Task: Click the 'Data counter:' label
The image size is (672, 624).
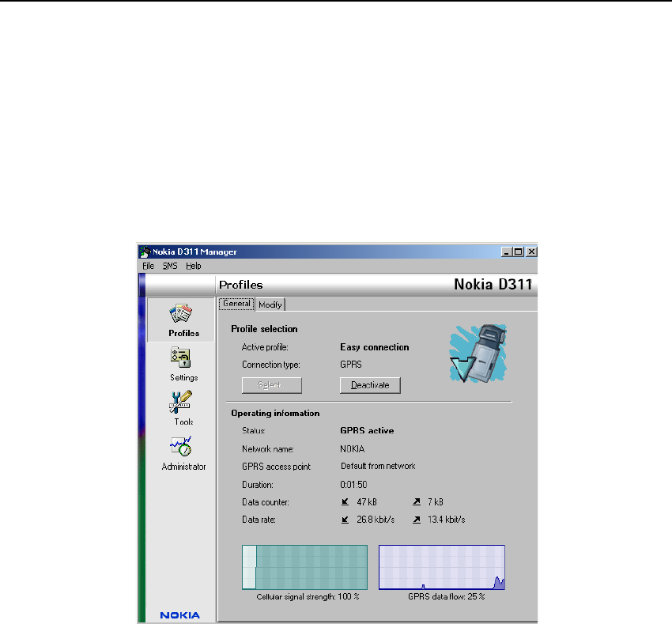Action: (x=266, y=502)
